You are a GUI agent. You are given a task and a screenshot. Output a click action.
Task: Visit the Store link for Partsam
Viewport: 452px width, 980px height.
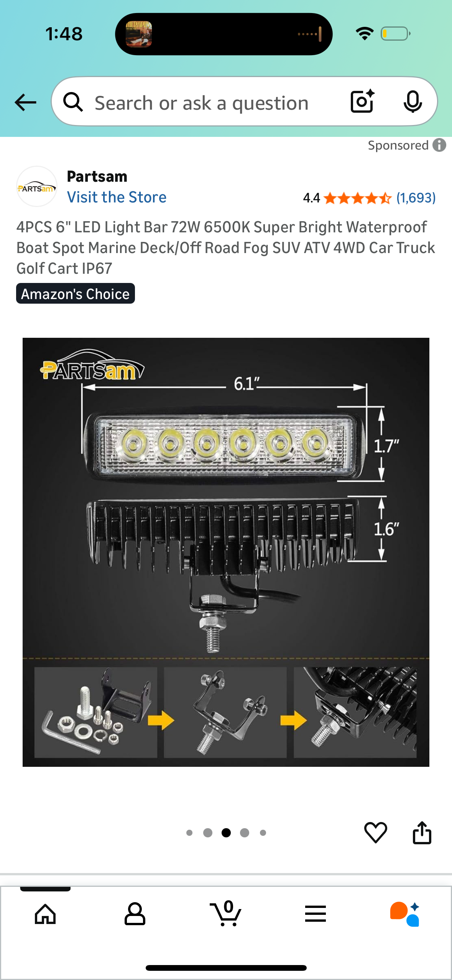click(117, 197)
